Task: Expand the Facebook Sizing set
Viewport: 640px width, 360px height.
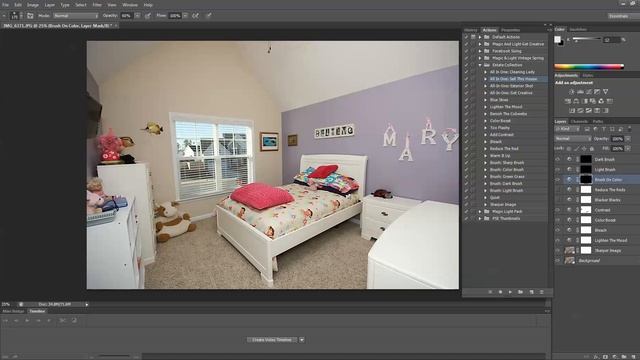Action: point(480,51)
